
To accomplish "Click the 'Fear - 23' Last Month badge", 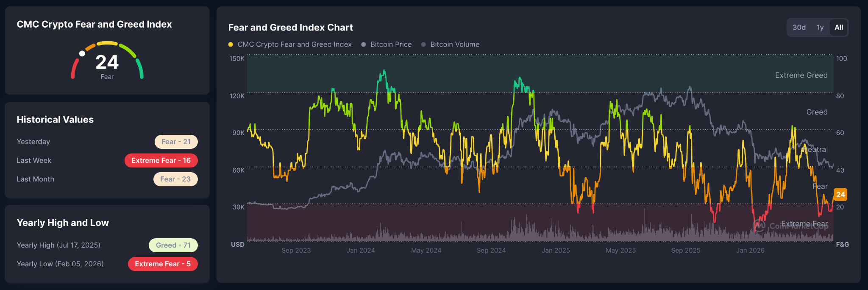I will (x=175, y=179).
